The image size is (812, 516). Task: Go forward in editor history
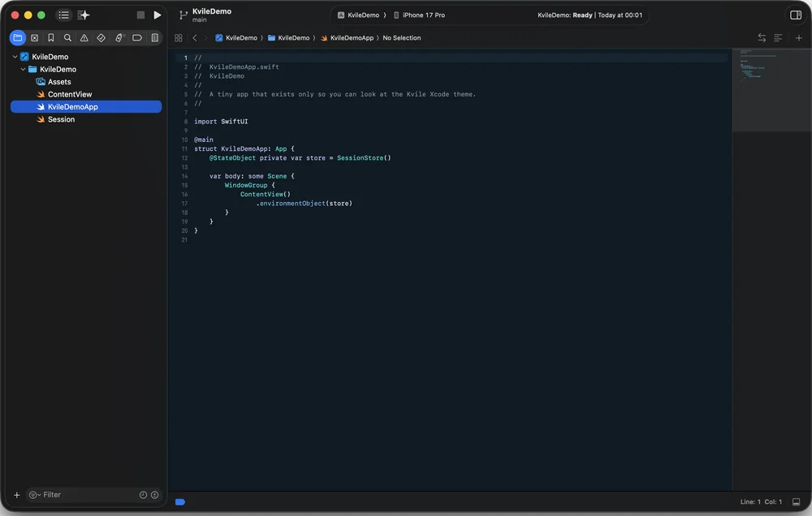point(205,38)
